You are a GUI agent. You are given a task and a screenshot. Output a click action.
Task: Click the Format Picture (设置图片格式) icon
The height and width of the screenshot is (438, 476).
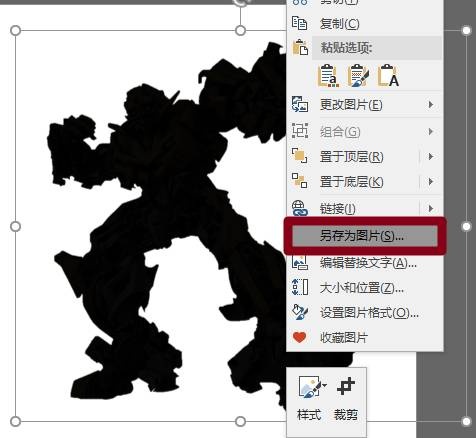(300, 312)
